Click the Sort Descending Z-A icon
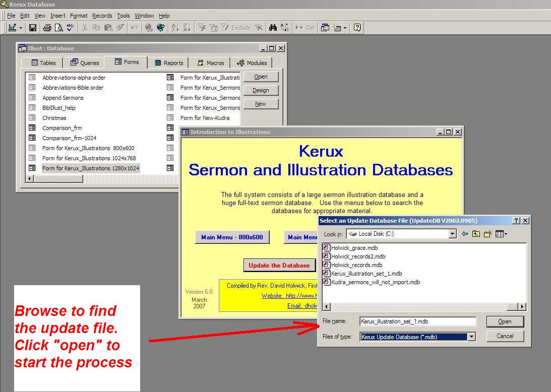This screenshot has width=551, height=392. pos(187,28)
